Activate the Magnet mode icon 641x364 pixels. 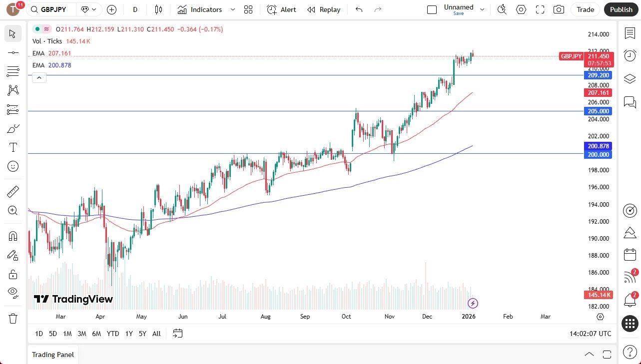coord(13,236)
